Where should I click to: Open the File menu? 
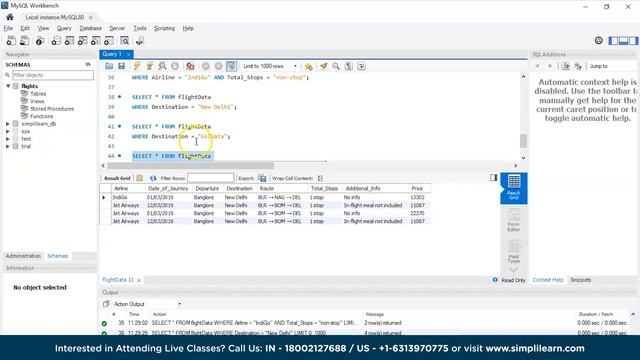[8, 28]
